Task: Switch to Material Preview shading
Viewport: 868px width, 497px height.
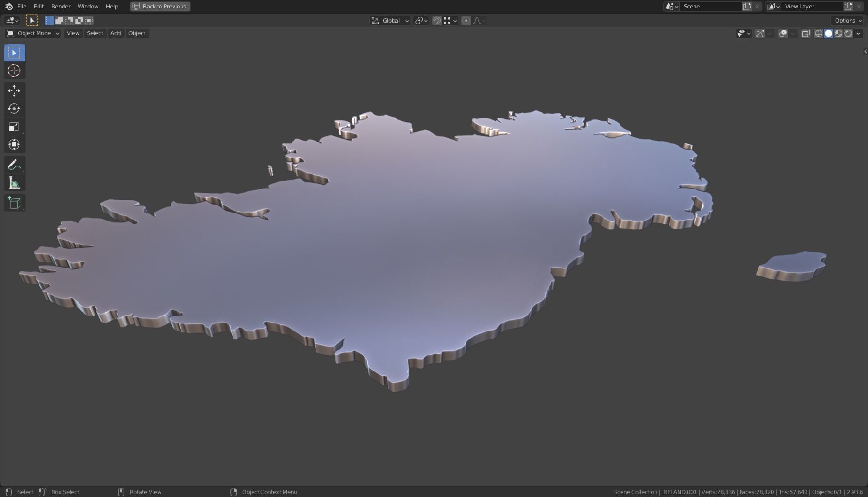Action: 838,33
